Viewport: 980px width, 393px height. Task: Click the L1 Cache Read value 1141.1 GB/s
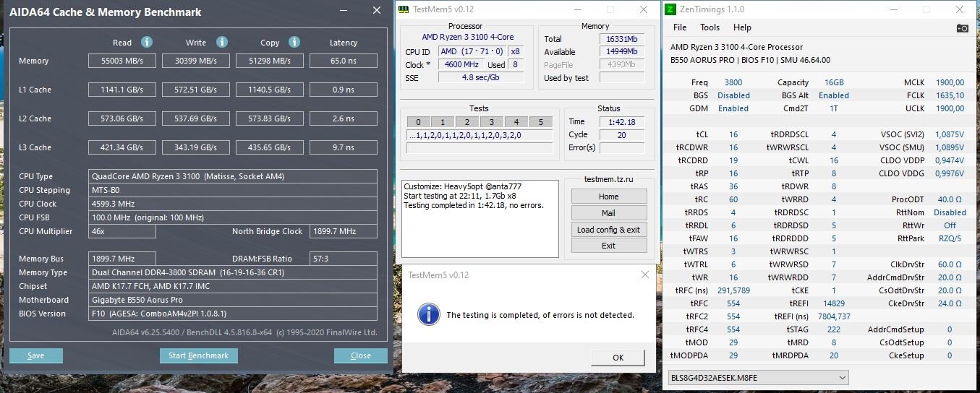pyautogui.click(x=122, y=90)
